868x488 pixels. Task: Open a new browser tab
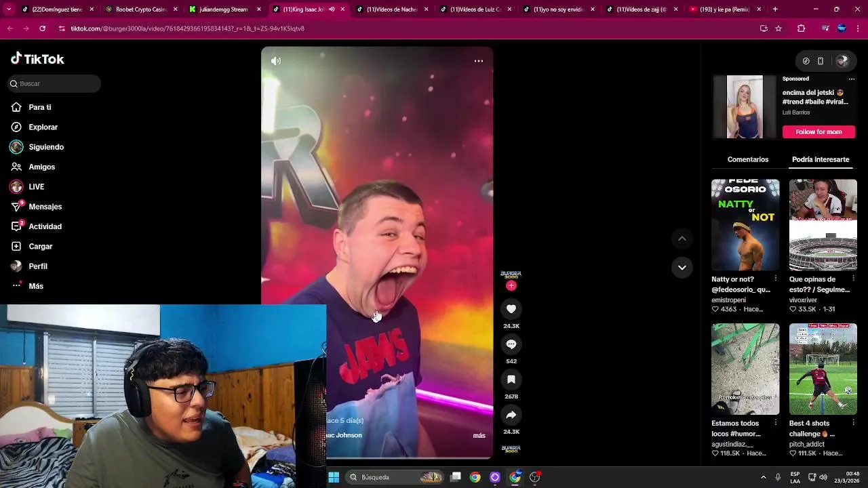(x=775, y=9)
